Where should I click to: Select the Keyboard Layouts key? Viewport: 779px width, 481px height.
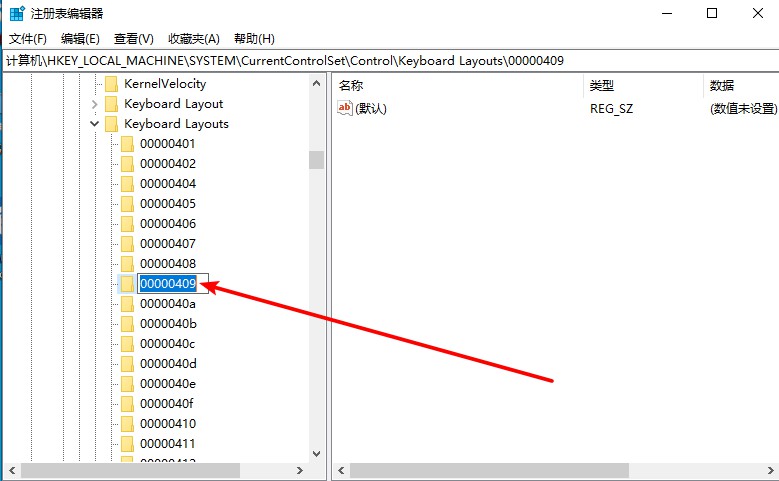(x=176, y=123)
